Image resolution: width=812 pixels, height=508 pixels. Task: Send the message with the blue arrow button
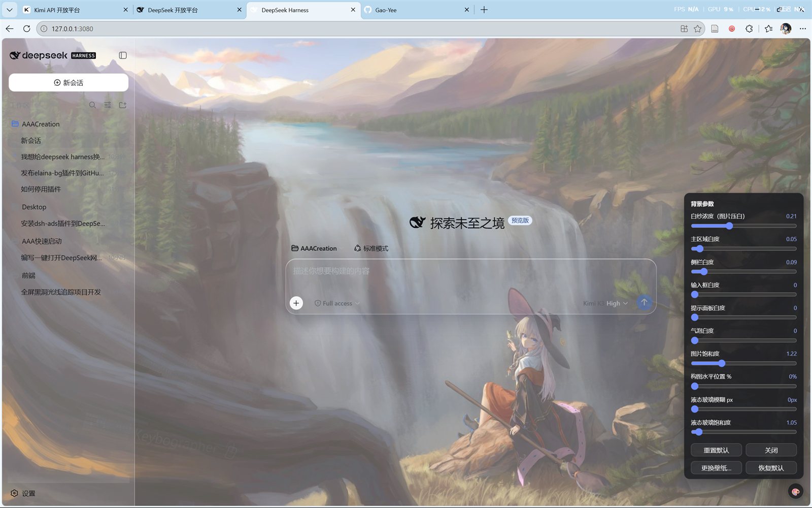point(644,303)
